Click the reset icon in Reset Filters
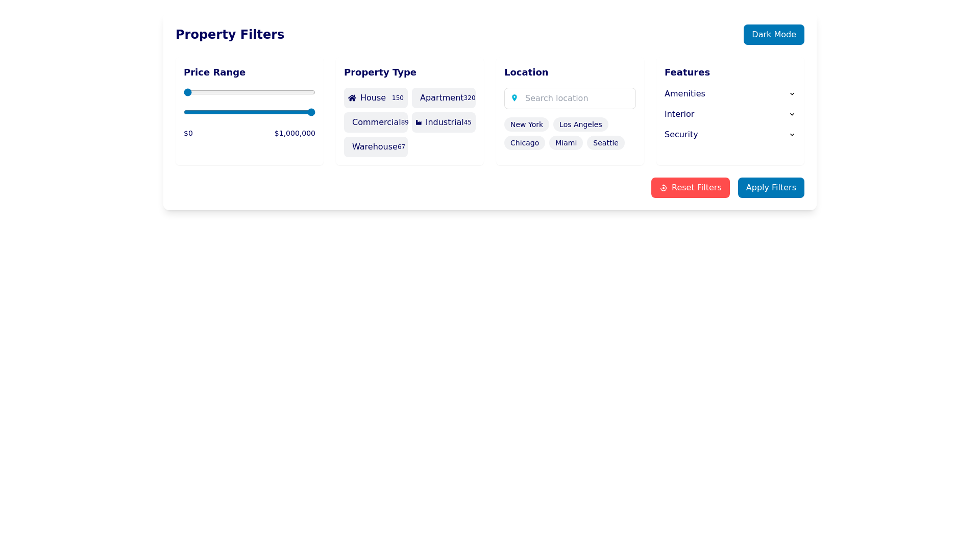The width and height of the screenshot is (980, 551). pos(664,188)
